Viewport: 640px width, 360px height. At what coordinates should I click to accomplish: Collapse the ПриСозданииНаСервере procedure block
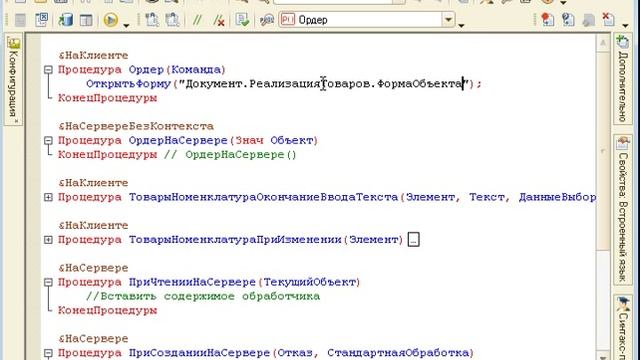[48, 353]
